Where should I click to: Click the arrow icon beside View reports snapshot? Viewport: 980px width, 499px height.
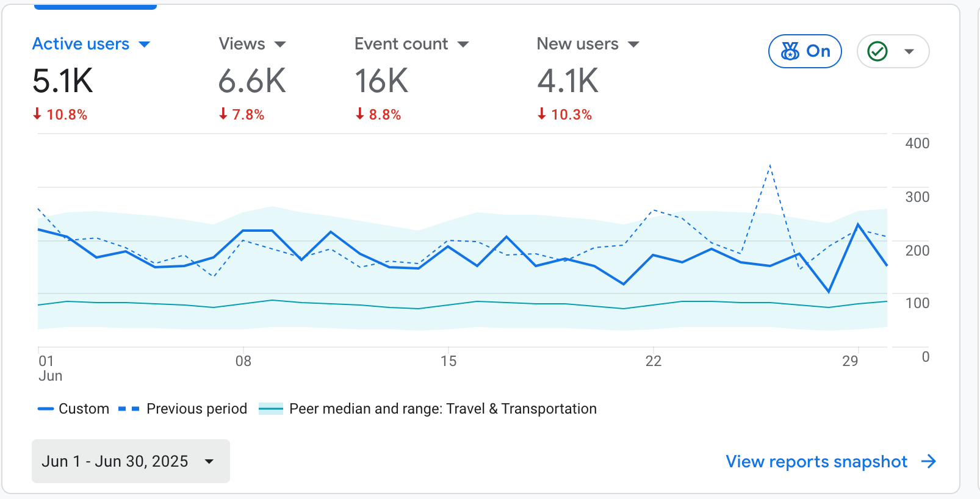click(x=929, y=461)
